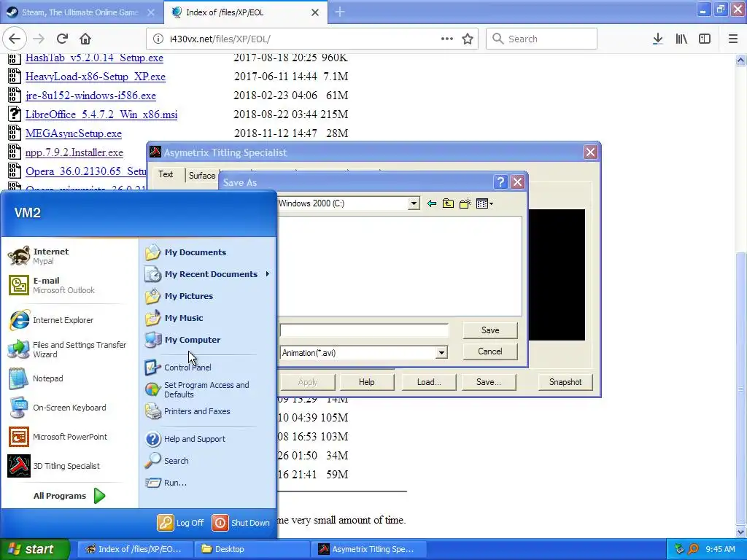Expand My Recent Documents submenu
The height and width of the screenshot is (560, 747).
[208, 274]
